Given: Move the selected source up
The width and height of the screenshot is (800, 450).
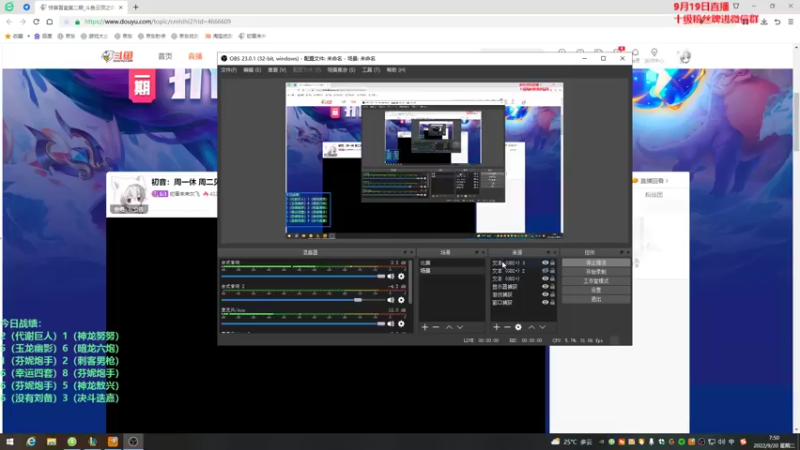Looking at the screenshot, I should click(x=532, y=327).
